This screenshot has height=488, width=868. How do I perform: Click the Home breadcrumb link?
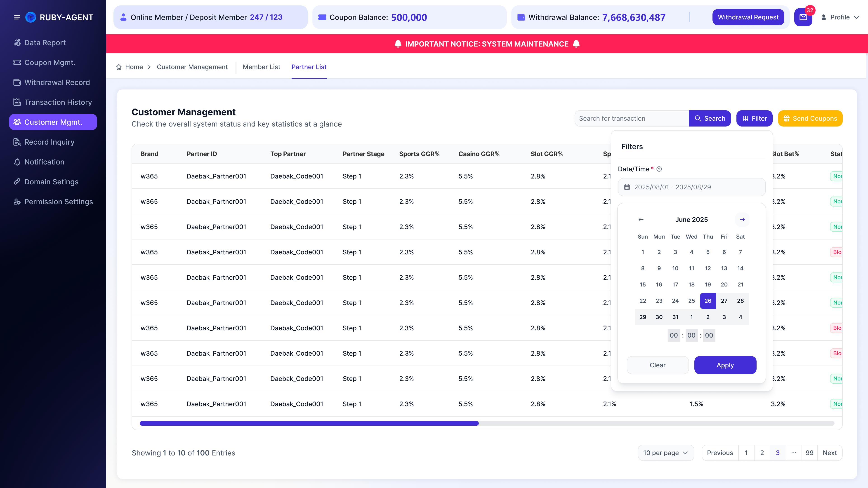(x=134, y=67)
